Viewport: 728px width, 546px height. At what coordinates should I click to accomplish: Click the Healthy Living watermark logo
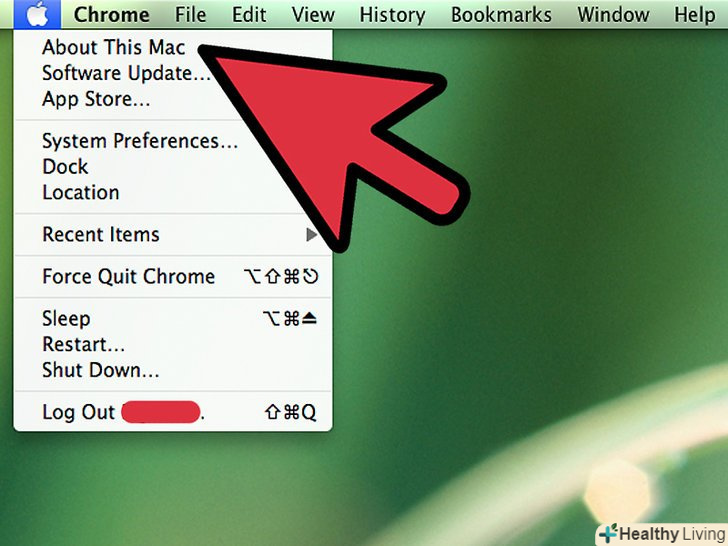[661, 534]
